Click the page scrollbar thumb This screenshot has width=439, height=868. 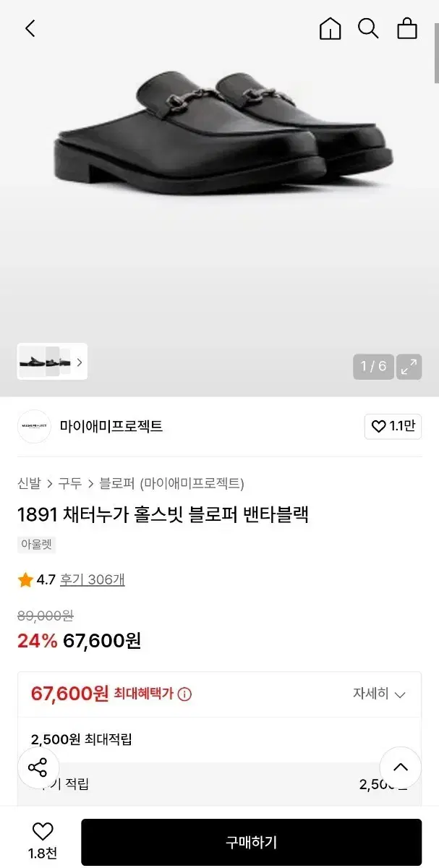(x=436, y=43)
